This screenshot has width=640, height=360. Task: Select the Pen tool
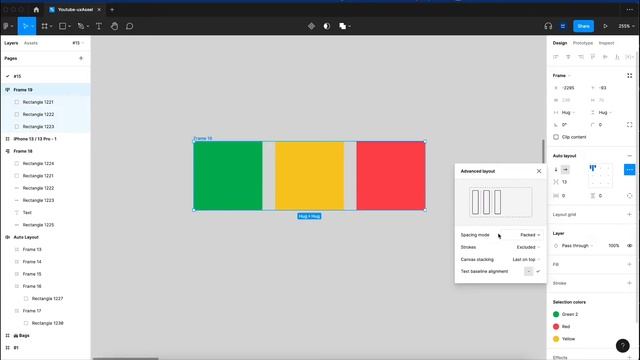[x=81, y=26]
